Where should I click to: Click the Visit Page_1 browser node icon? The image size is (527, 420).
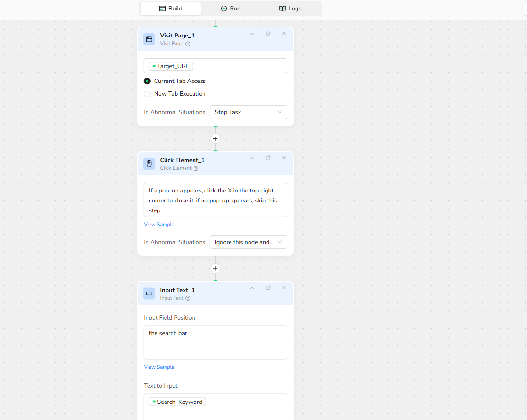(x=149, y=39)
